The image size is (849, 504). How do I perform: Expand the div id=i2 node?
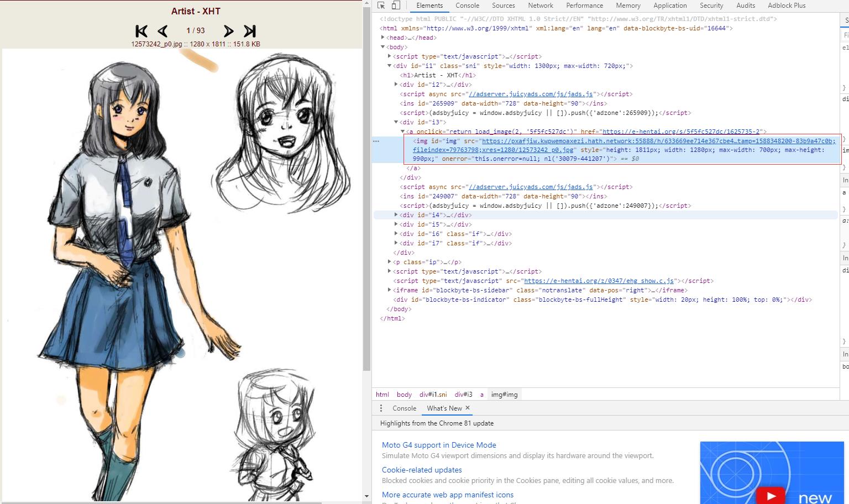[x=396, y=85]
